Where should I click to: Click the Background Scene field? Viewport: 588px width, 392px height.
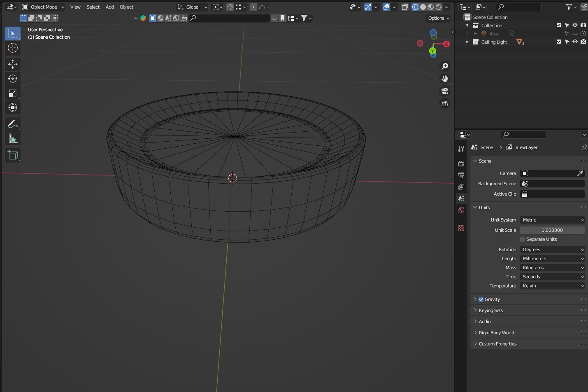(552, 184)
